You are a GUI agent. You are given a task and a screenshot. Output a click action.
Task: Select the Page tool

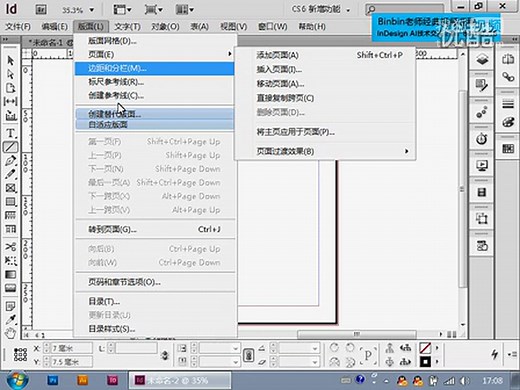point(11,88)
